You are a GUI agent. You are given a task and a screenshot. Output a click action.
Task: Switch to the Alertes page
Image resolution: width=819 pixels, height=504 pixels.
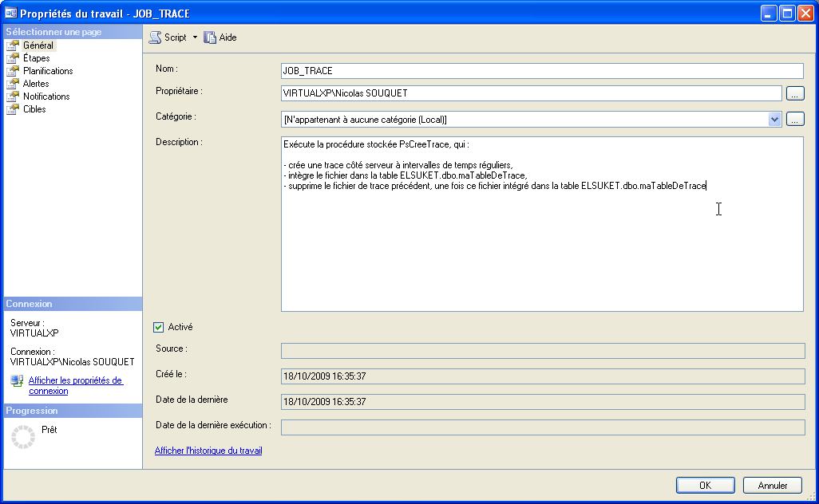(36, 84)
